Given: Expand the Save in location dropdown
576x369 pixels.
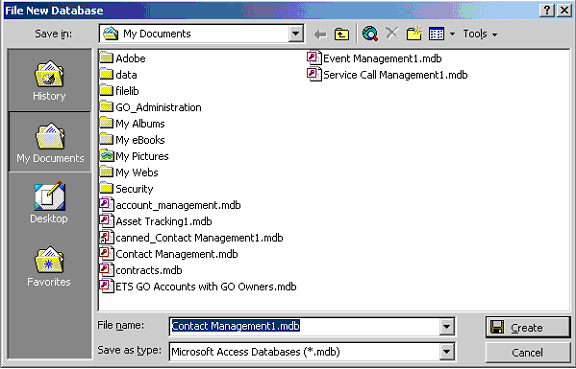Looking at the screenshot, I should point(296,34).
